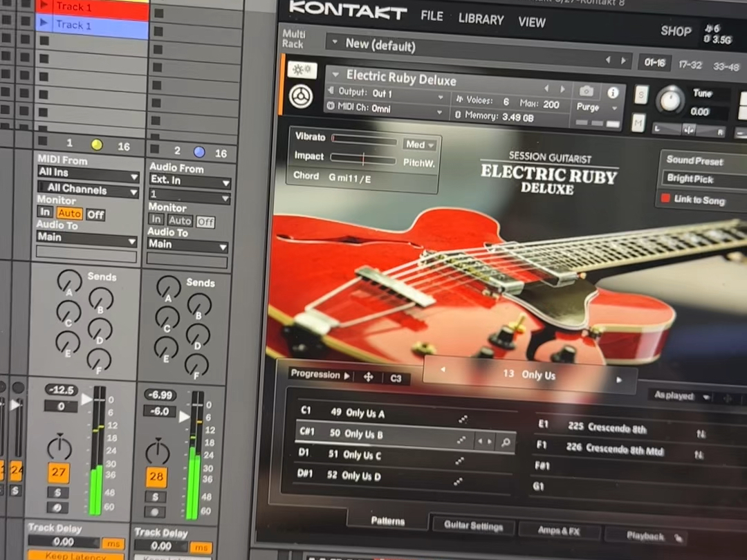
Task: Open Kontakt VIEW menu
Action: pos(532,22)
